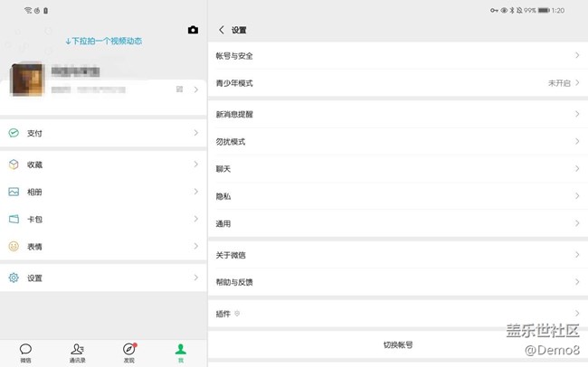Open 青少年模式 teen mode setting
The height and width of the screenshot is (367, 588).
(x=398, y=83)
